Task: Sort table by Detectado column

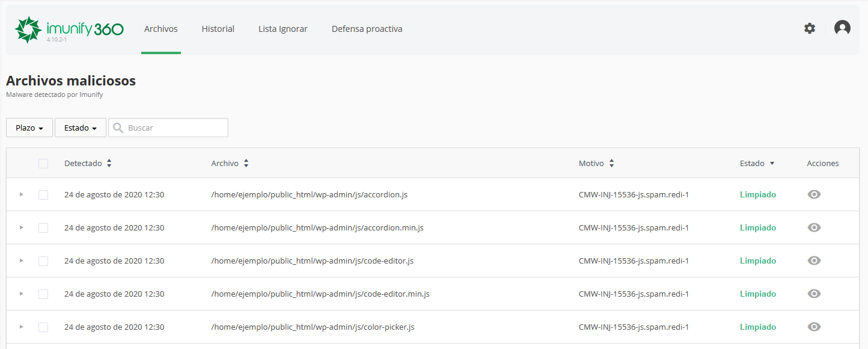Action: 88,163
